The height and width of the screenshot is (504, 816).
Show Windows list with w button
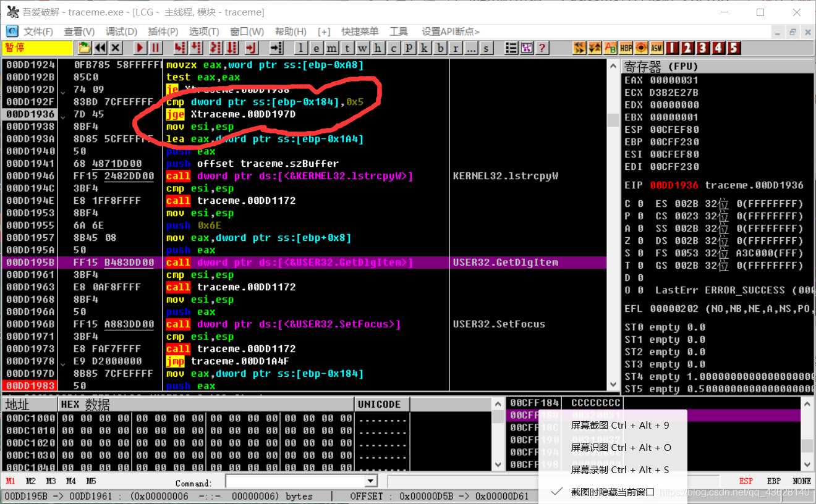(x=362, y=48)
